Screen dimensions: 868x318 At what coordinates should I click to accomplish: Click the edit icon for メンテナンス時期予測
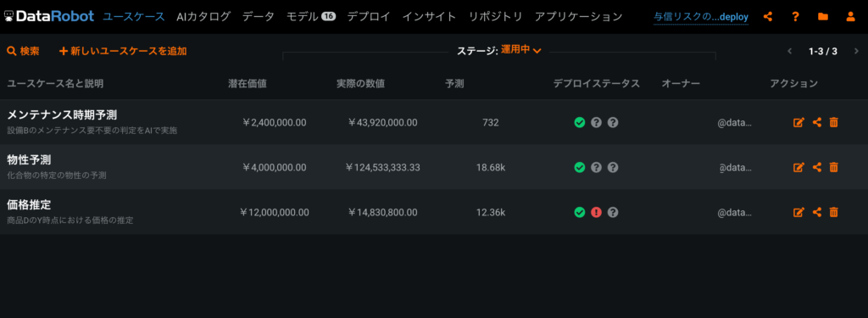coord(798,122)
